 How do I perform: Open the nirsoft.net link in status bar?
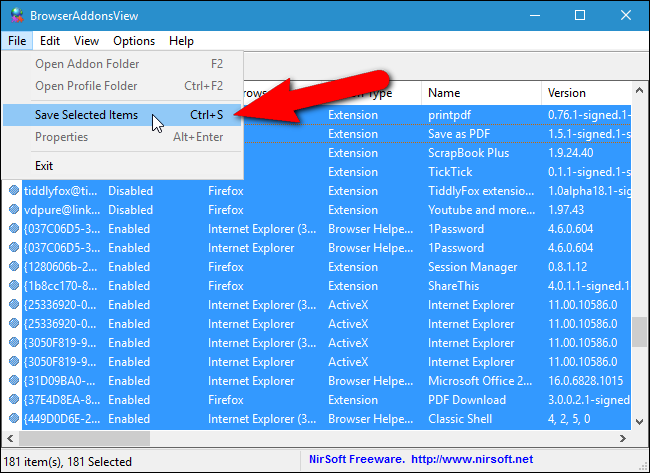coord(472,459)
